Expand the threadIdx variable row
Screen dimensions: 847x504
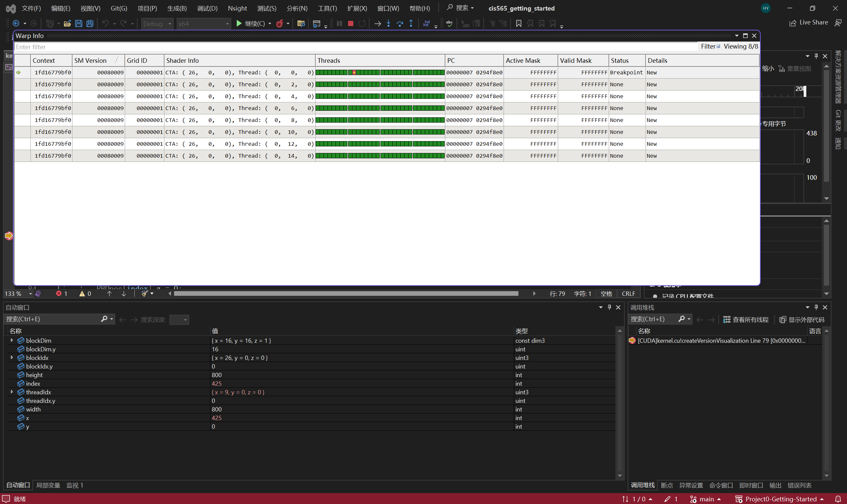coord(12,392)
